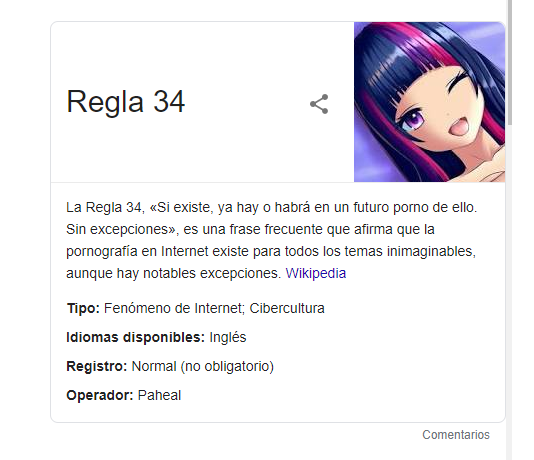Click the Comentarios feedback link

(x=456, y=435)
